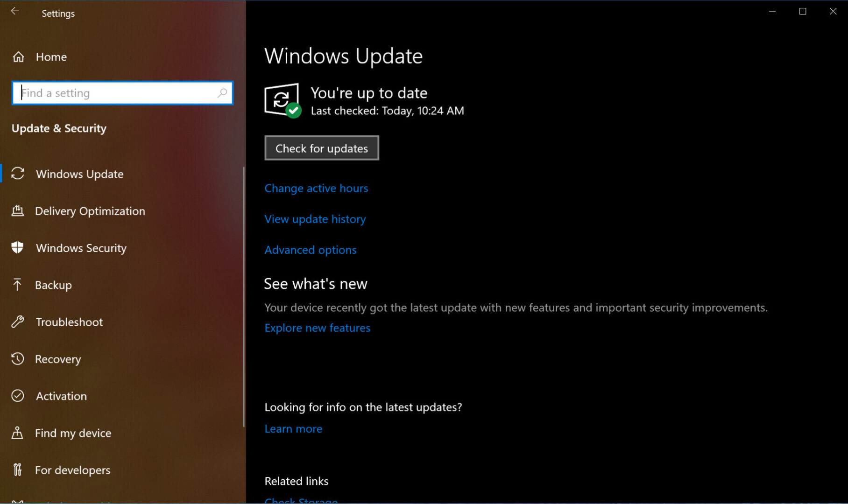Open Troubleshoot using the wrench icon
The height and width of the screenshot is (504, 848).
click(x=18, y=322)
